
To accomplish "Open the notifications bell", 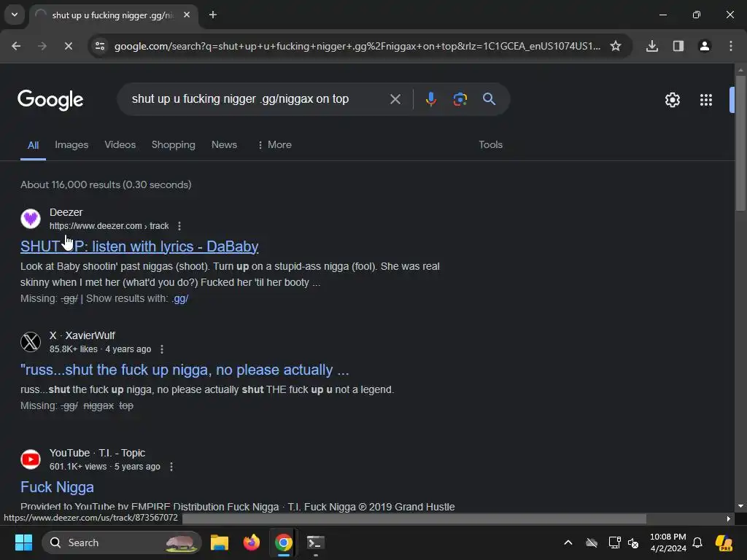I will pyautogui.click(x=697, y=542).
